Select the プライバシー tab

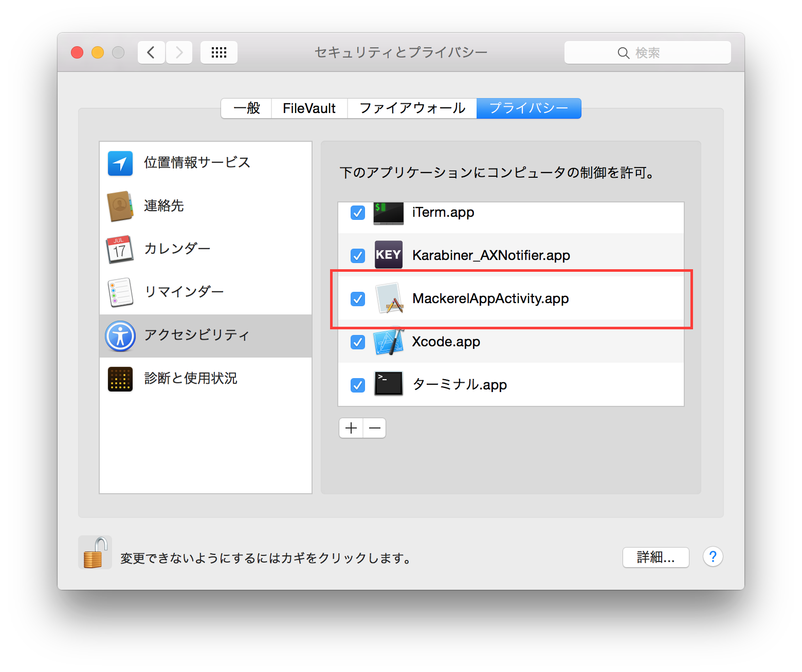pyautogui.click(x=529, y=108)
